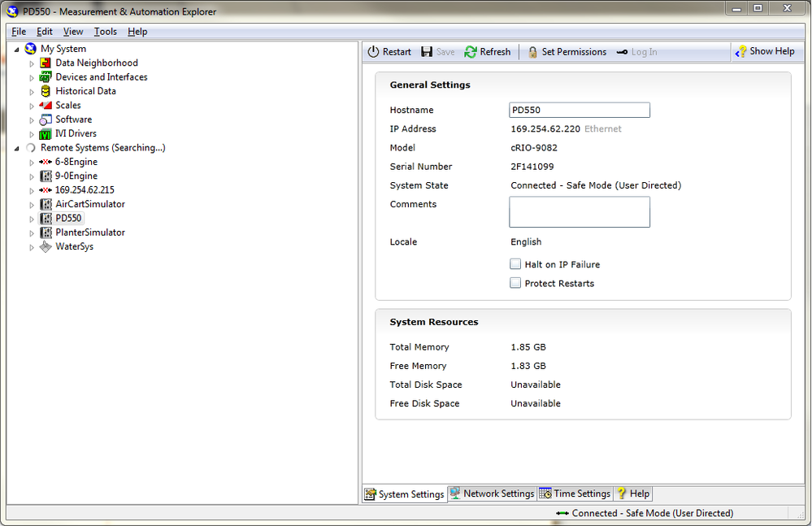Open the Tools menu
This screenshot has height=526, width=812.
pyautogui.click(x=105, y=31)
